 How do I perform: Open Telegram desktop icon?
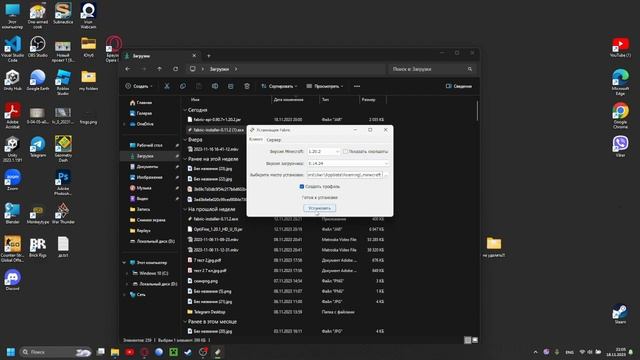(x=38, y=147)
